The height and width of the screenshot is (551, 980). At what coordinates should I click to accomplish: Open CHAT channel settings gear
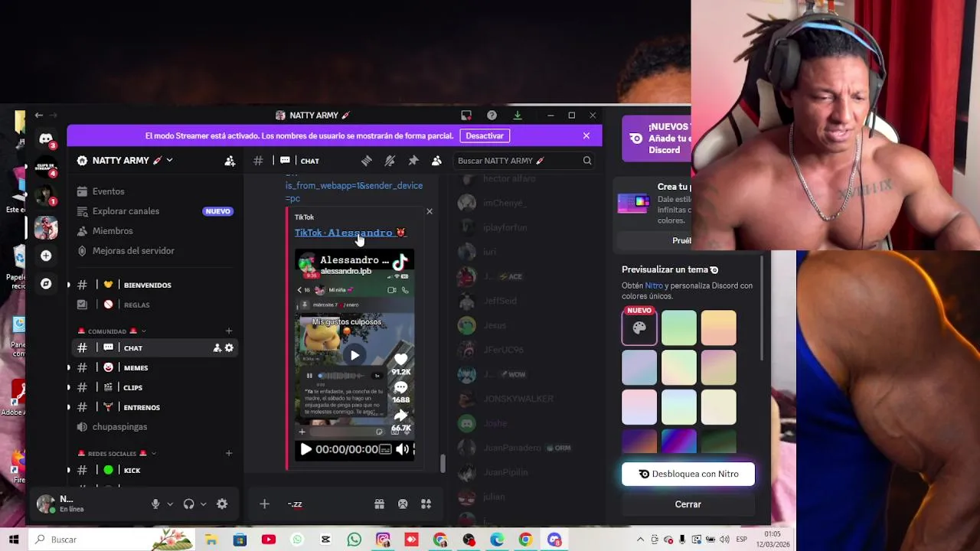coord(229,348)
